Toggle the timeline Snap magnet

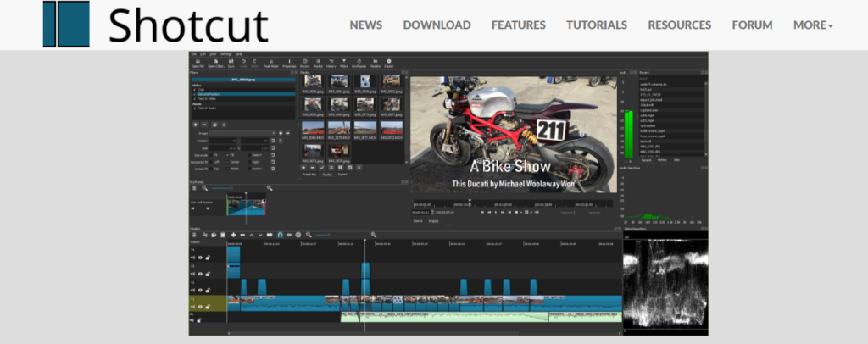(x=280, y=235)
